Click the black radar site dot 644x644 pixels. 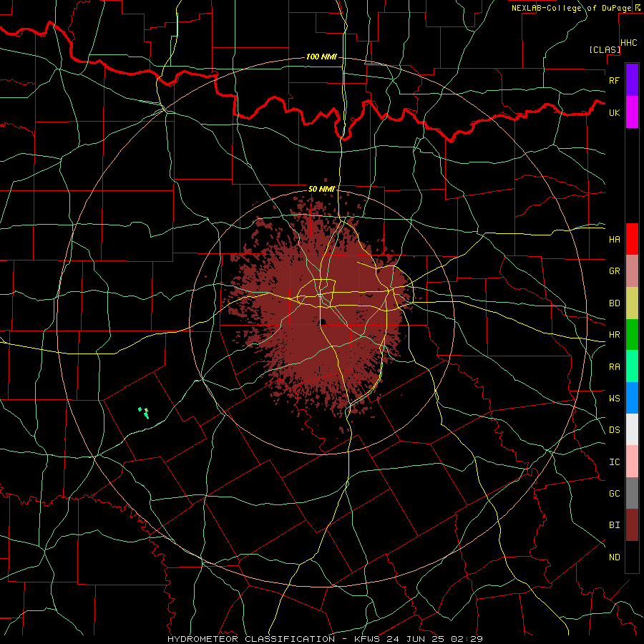coord(323,321)
